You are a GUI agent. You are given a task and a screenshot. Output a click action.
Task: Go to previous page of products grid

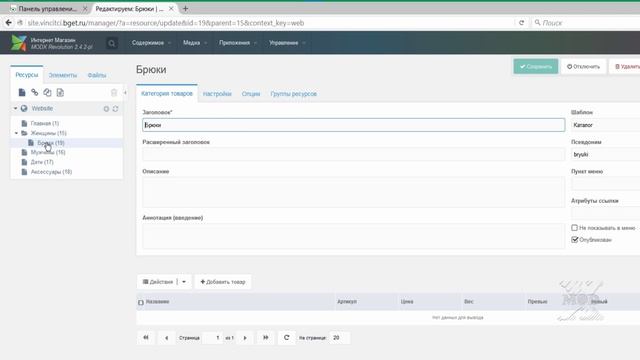[167, 338]
